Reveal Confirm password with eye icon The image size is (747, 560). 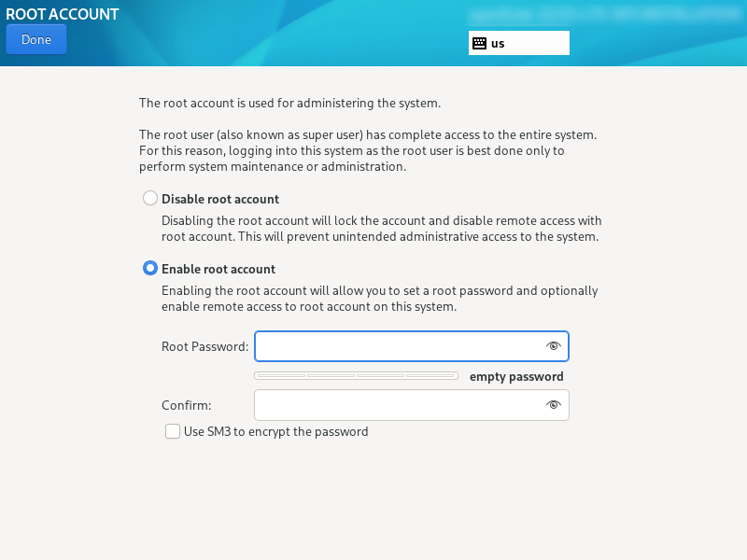click(x=553, y=405)
